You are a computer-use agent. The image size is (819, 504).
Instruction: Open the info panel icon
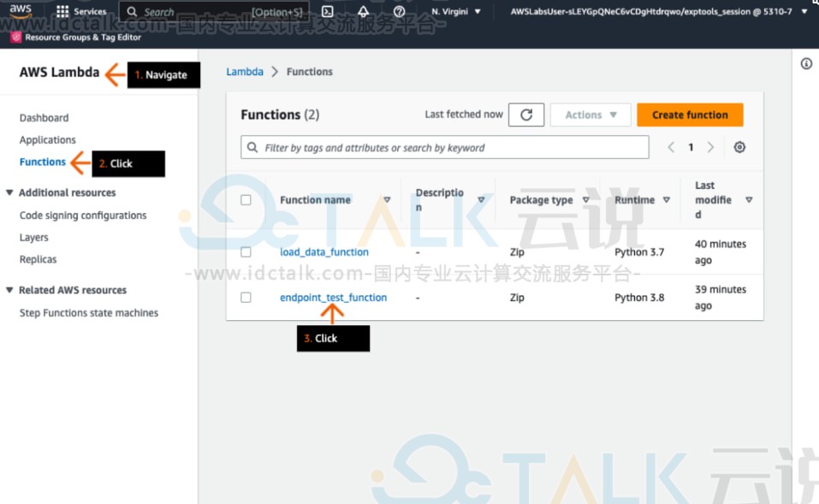(x=806, y=63)
